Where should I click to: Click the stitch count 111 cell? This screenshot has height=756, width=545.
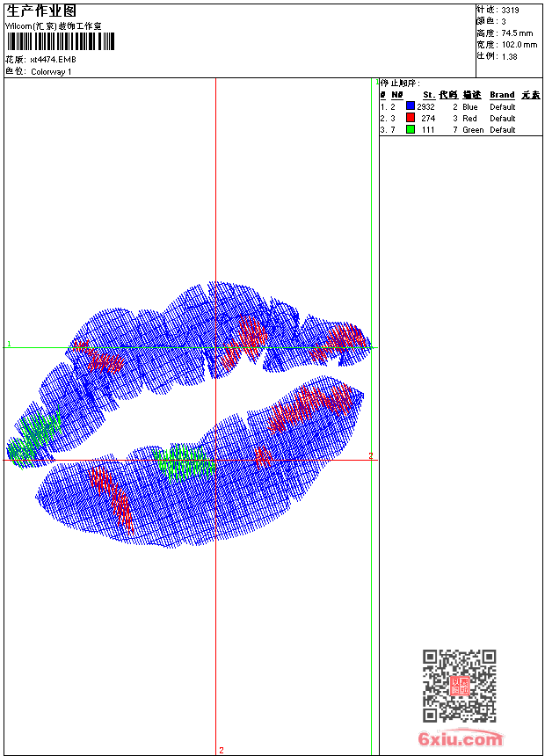[428, 130]
